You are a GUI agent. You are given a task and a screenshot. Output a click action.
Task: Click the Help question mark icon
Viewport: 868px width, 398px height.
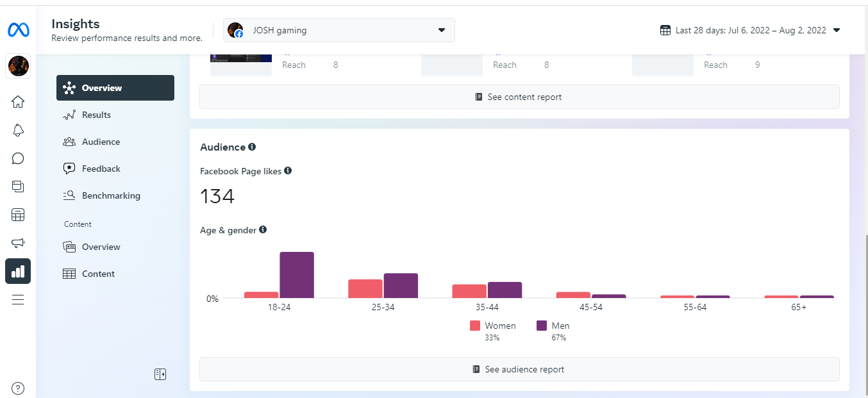(18, 388)
